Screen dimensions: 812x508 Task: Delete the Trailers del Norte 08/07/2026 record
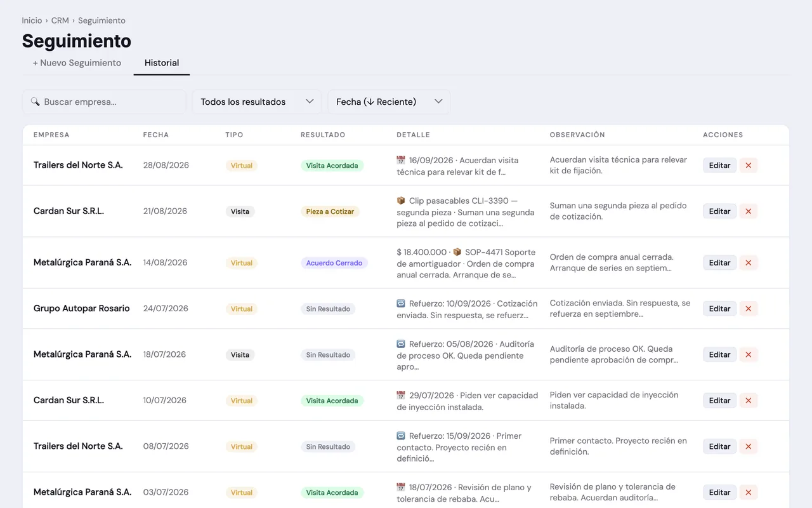click(x=749, y=446)
